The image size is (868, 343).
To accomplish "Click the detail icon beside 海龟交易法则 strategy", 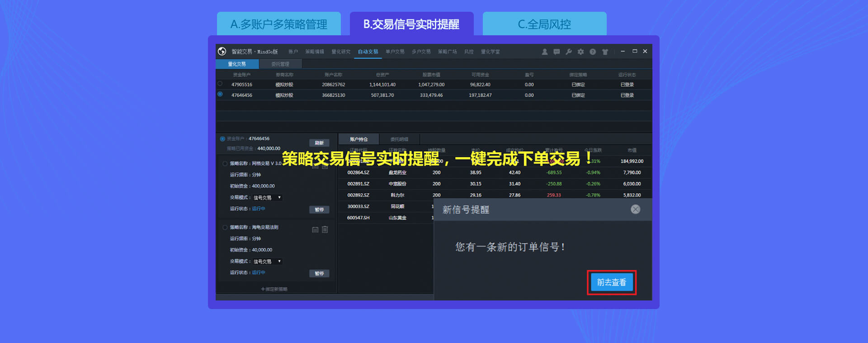I will pyautogui.click(x=315, y=229).
